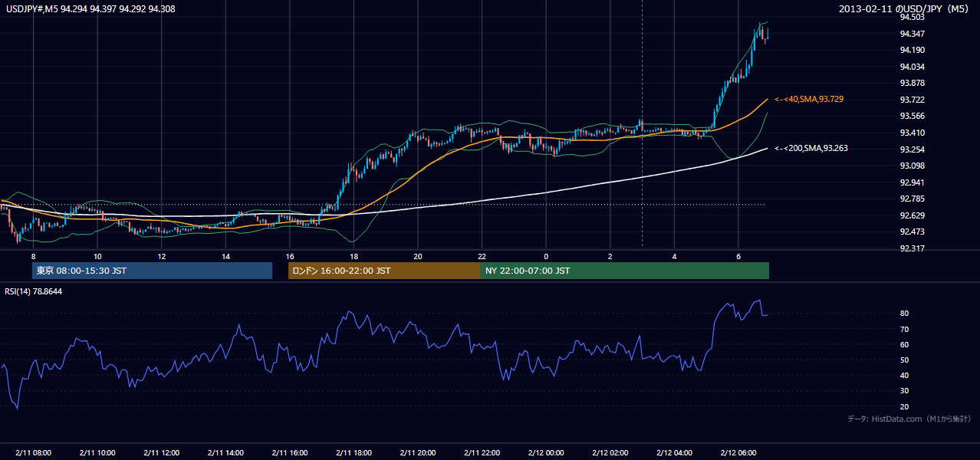Click the 2/12 00:00 time label
Screen dimensions: 980x460
pyautogui.click(x=546, y=452)
